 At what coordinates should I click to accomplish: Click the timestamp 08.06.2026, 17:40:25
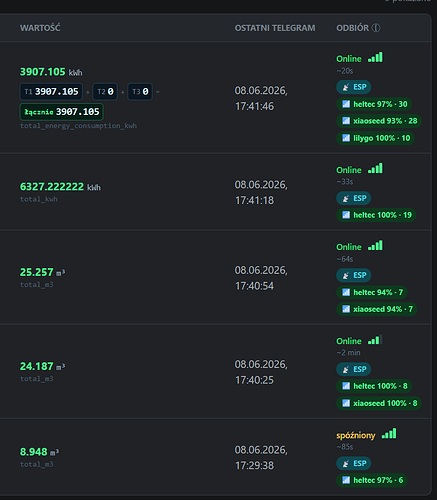point(261,372)
